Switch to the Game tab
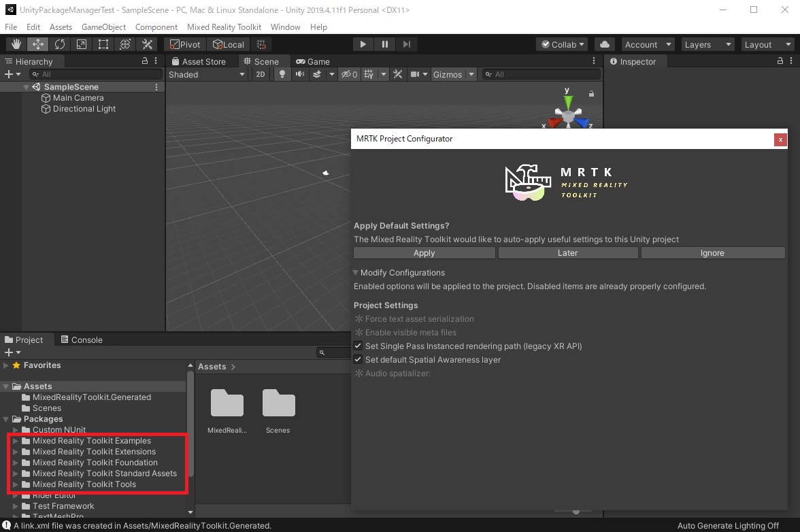This screenshot has height=532, width=800. [313, 62]
